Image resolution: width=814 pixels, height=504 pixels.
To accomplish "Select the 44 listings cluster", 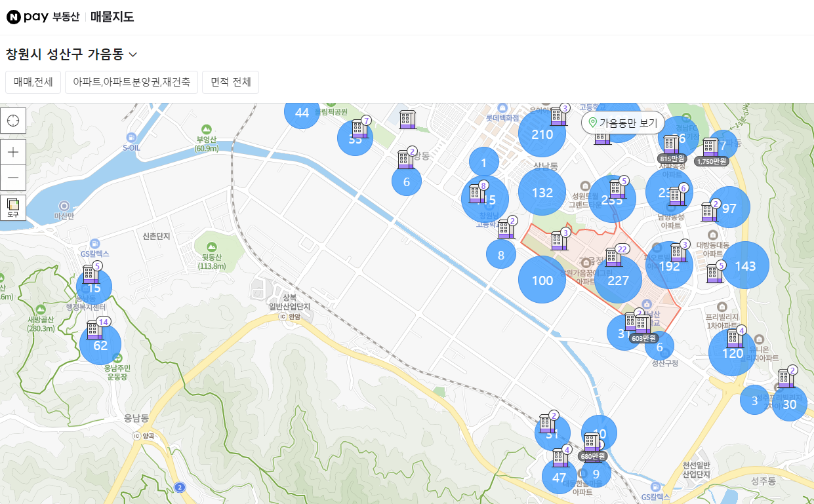I will pos(302,113).
